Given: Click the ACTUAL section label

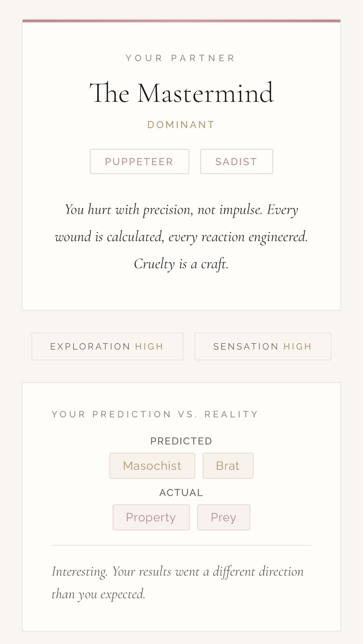Looking at the screenshot, I should [x=181, y=493].
